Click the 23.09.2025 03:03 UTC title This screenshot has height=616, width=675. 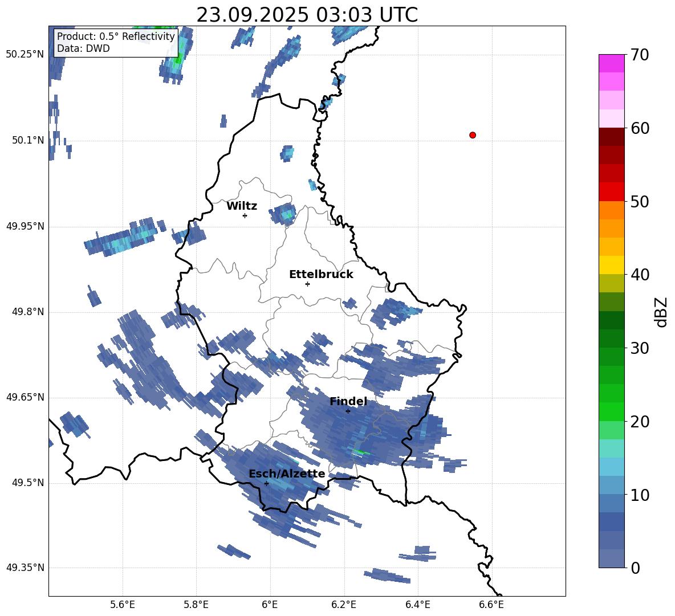307,15
